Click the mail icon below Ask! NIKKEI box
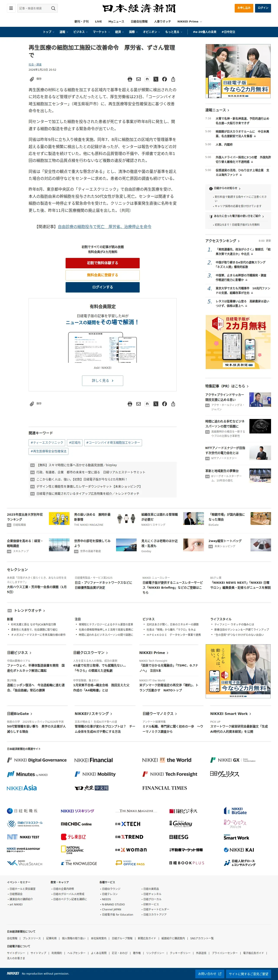 (x=139, y=404)
